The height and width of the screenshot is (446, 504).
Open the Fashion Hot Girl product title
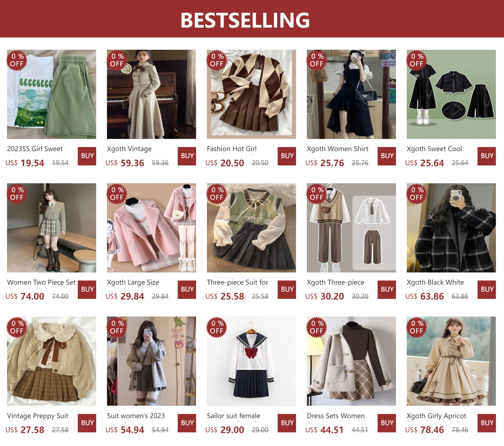pos(232,149)
